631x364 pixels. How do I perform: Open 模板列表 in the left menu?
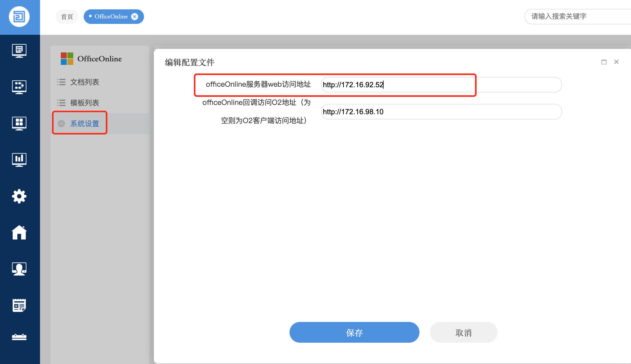tap(84, 103)
